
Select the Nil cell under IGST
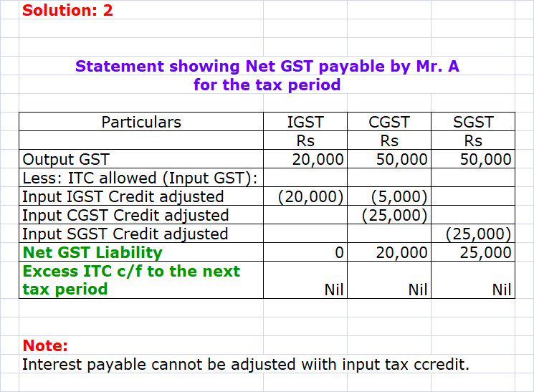coord(305,280)
